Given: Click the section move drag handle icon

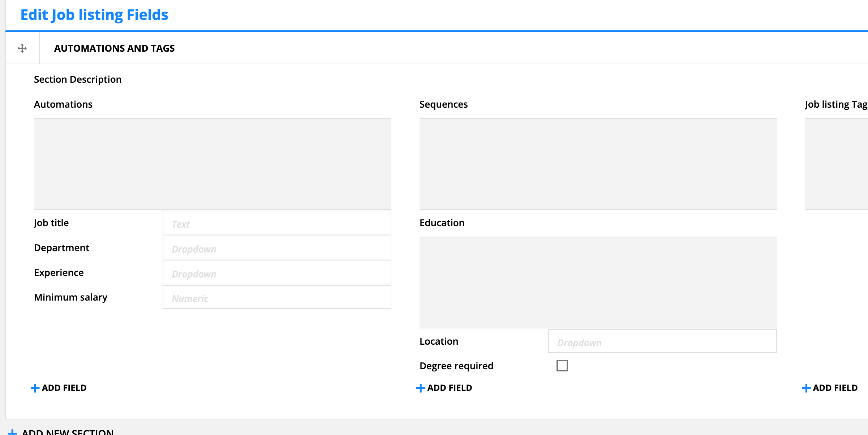Looking at the screenshot, I should point(22,48).
